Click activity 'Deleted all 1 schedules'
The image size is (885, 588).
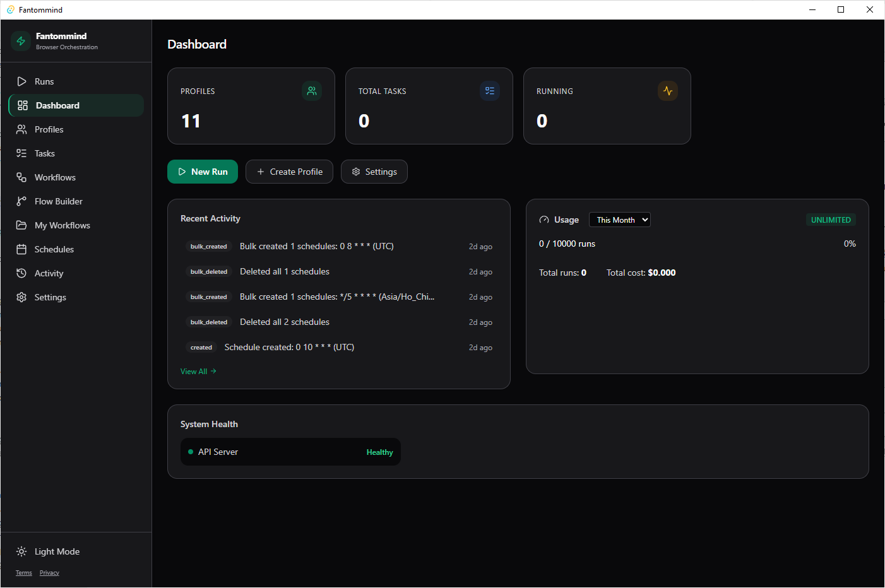[x=338, y=271]
